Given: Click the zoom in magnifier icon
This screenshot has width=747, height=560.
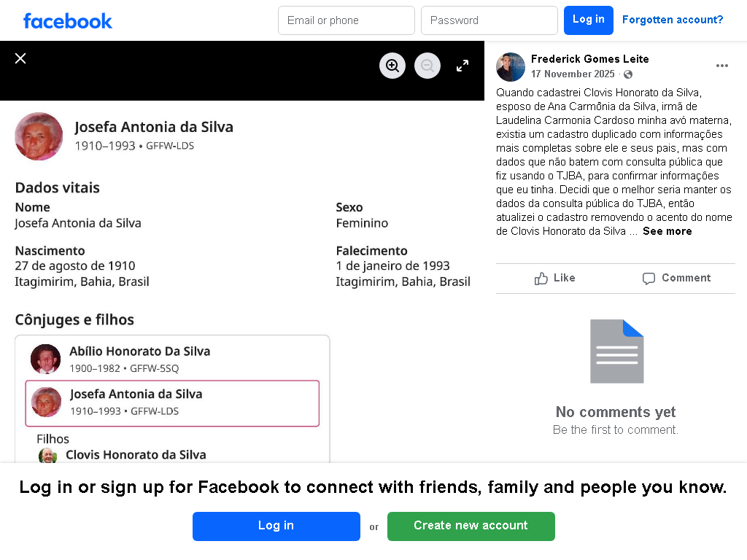Looking at the screenshot, I should coord(392,66).
